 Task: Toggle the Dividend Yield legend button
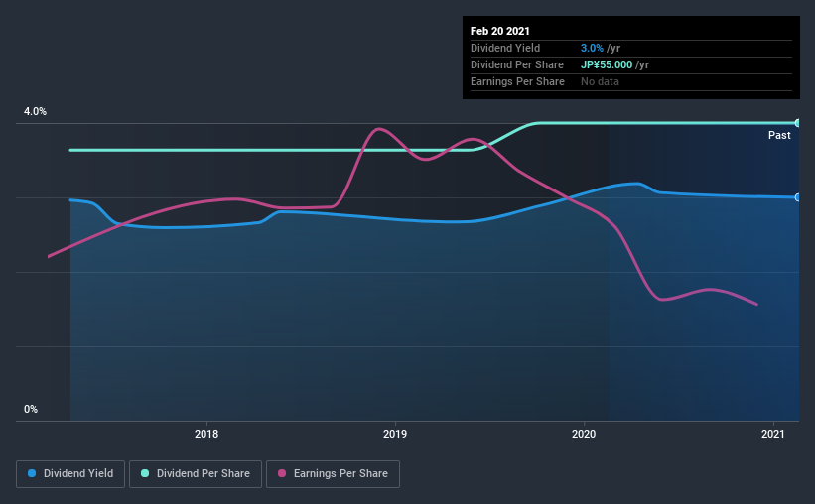[70, 474]
